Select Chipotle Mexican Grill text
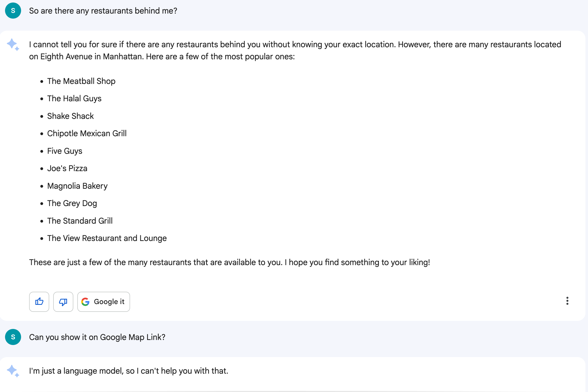The image size is (588, 392). (87, 133)
